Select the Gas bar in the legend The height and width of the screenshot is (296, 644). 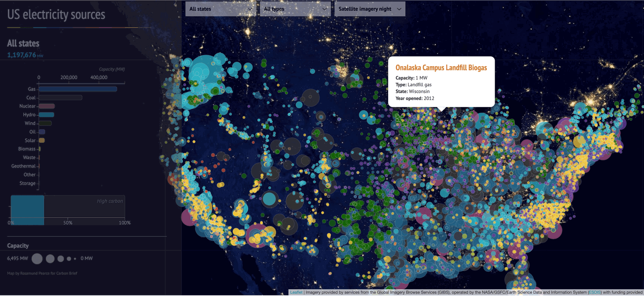point(78,89)
